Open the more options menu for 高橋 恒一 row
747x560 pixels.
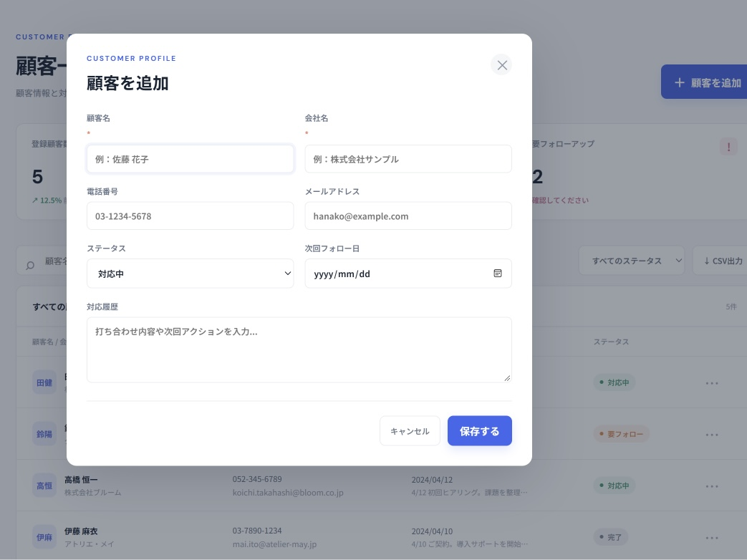click(x=712, y=486)
